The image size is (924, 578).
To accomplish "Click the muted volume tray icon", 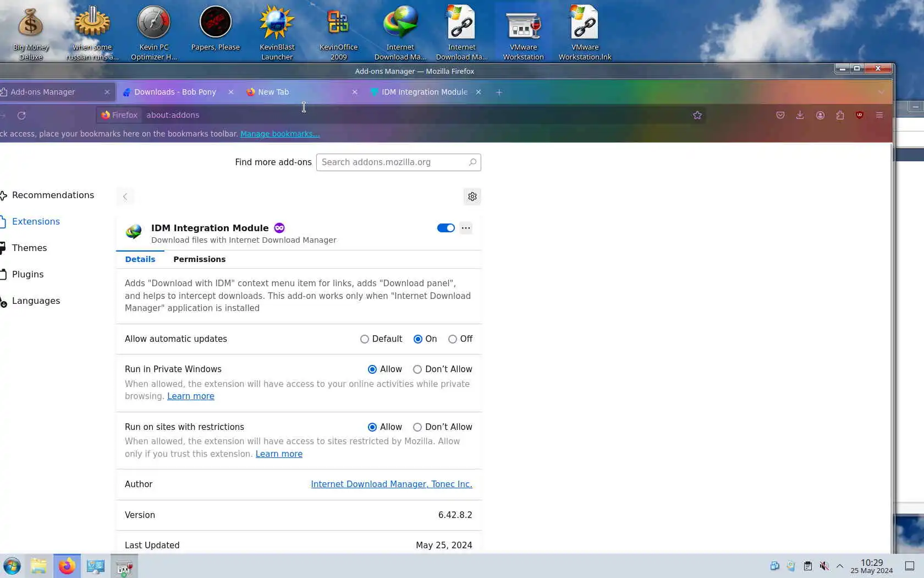I will coord(824,566).
